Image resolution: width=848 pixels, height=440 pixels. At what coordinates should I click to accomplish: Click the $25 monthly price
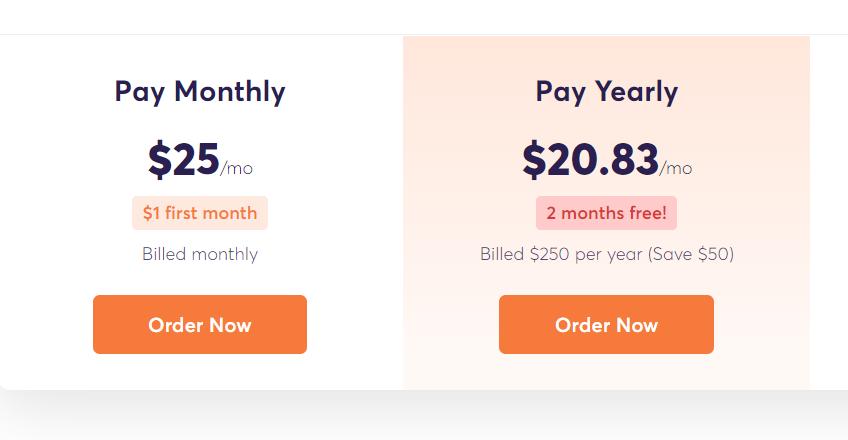[x=184, y=159]
